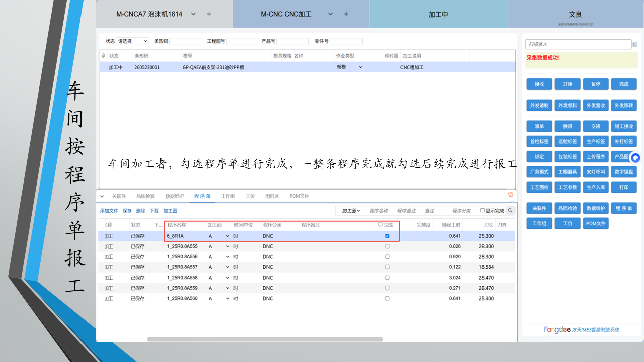Viewport: 644px width, 362px height.
Task: Collapse the panel with the chevron before 关联件
Action: (x=102, y=196)
